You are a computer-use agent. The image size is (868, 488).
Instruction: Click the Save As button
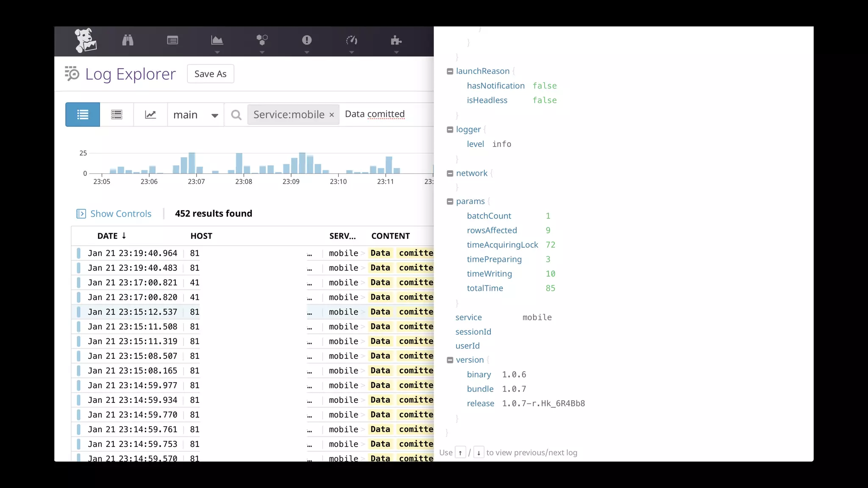coord(210,74)
